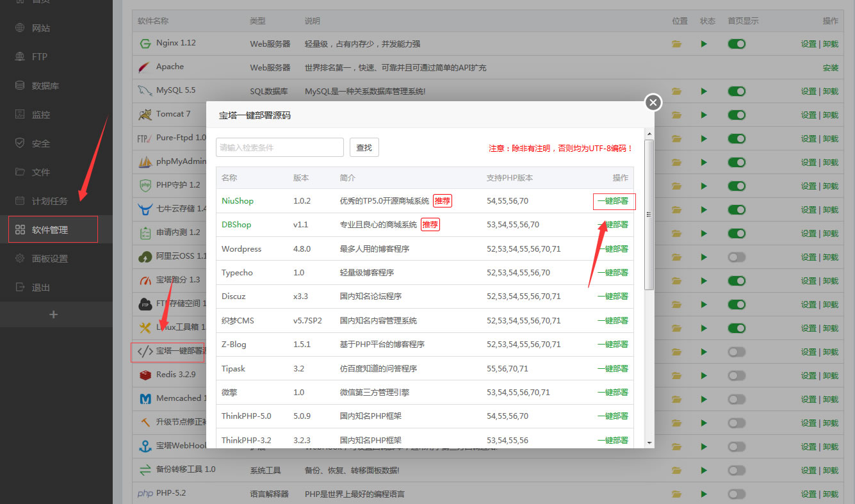Open the folder location for Redis 3.2.9
Viewport: 855px width, 504px height.
[x=676, y=376]
